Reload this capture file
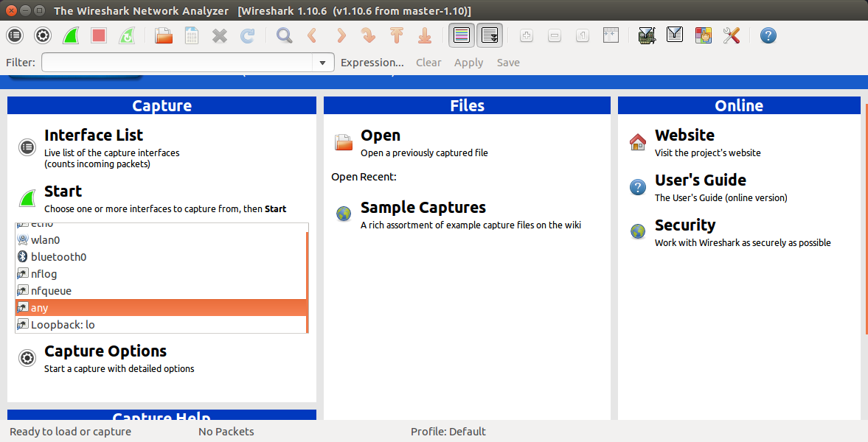The height and width of the screenshot is (442, 868). (x=248, y=35)
